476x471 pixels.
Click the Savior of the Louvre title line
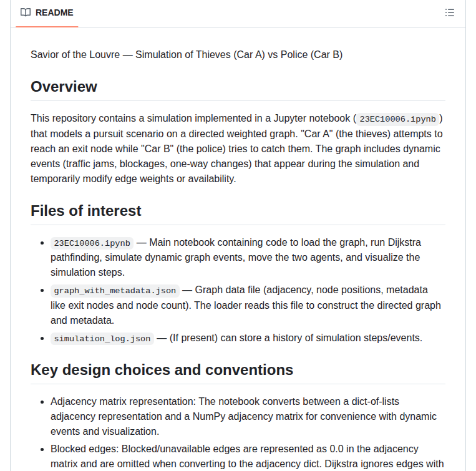pyautogui.click(x=186, y=54)
